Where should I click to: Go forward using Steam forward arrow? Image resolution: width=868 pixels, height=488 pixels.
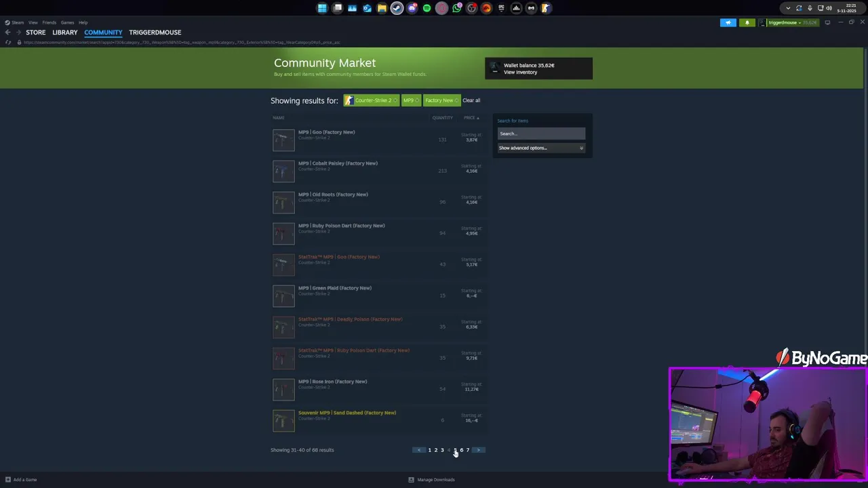(x=18, y=33)
